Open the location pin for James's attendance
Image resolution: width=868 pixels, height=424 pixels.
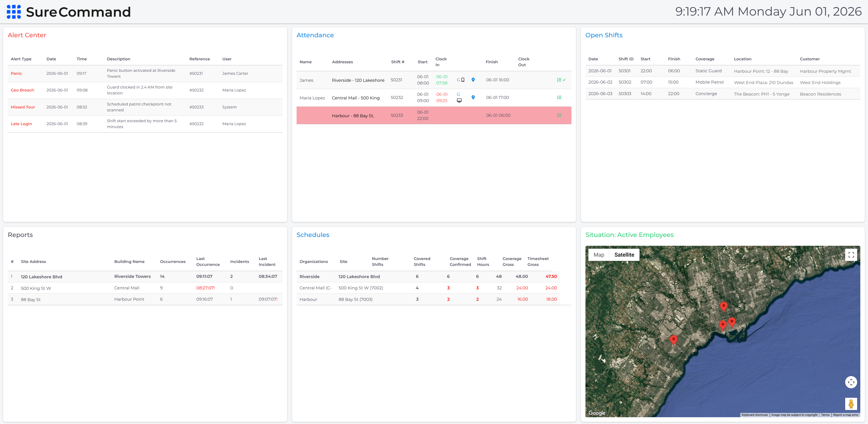pyautogui.click(x=473, y=80)
